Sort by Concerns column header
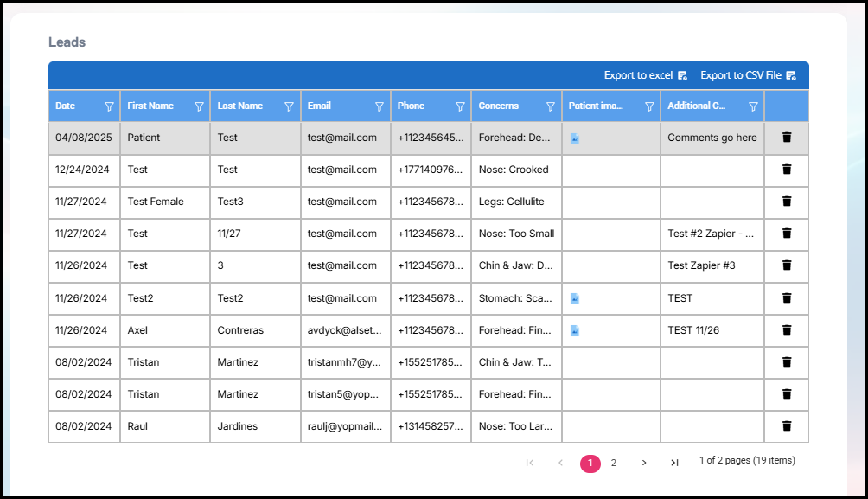 (x=499, y=106)
